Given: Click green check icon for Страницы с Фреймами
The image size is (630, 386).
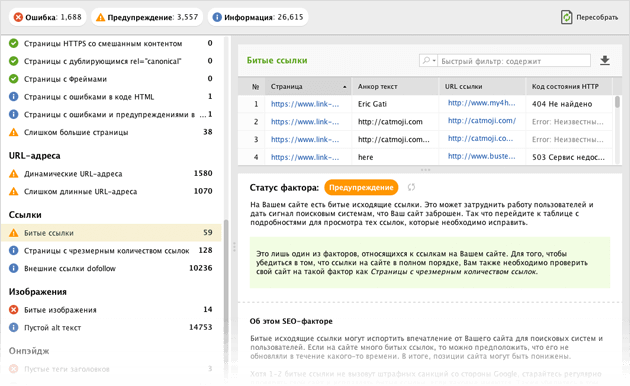Looking at the screenshot, I should 14,79.
